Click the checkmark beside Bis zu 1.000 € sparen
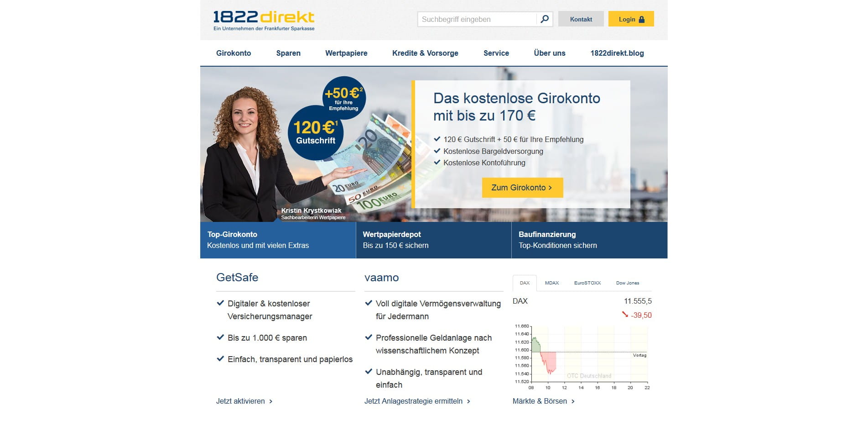The width and height of the screenshot is (868, 421). point(220,337)
